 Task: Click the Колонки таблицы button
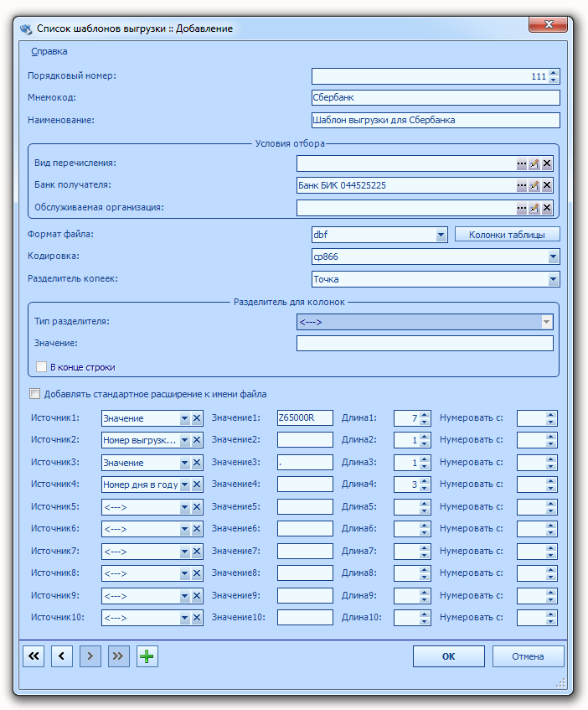coord(507,235)
